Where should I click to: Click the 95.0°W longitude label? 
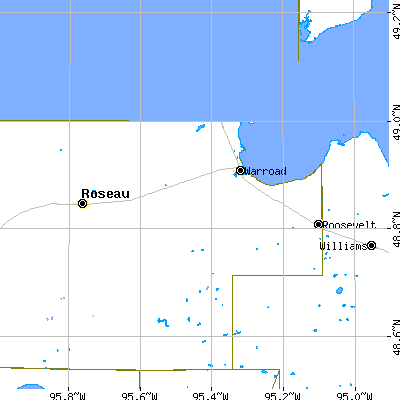[x=354, y=396]
